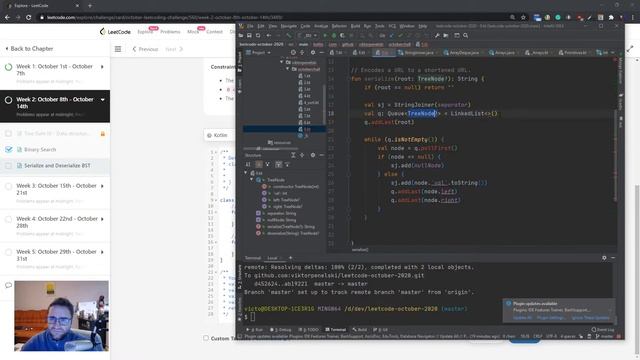Add a new terminal session with plus icon
The height and width of the screenshot is (360, 640).
point(291,258)
